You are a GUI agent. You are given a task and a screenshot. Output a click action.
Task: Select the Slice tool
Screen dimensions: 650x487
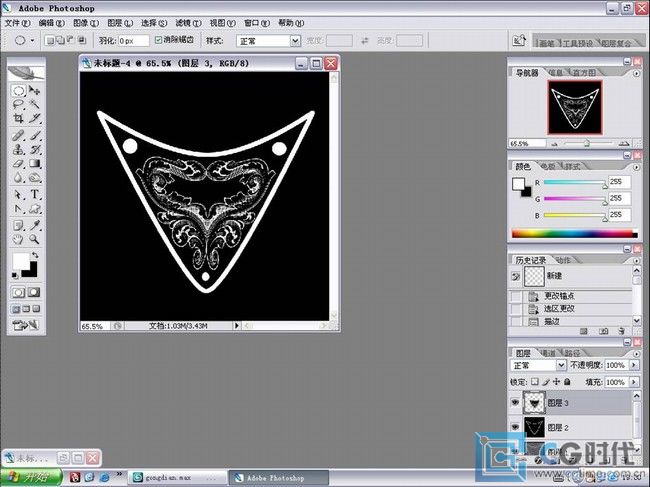pyautogui.click(x=34, y=119)
